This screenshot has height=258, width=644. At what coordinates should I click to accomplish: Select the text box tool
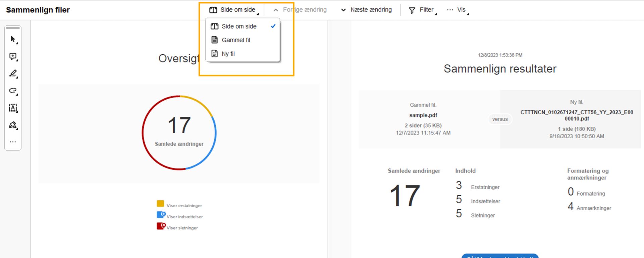coord(13,108)
